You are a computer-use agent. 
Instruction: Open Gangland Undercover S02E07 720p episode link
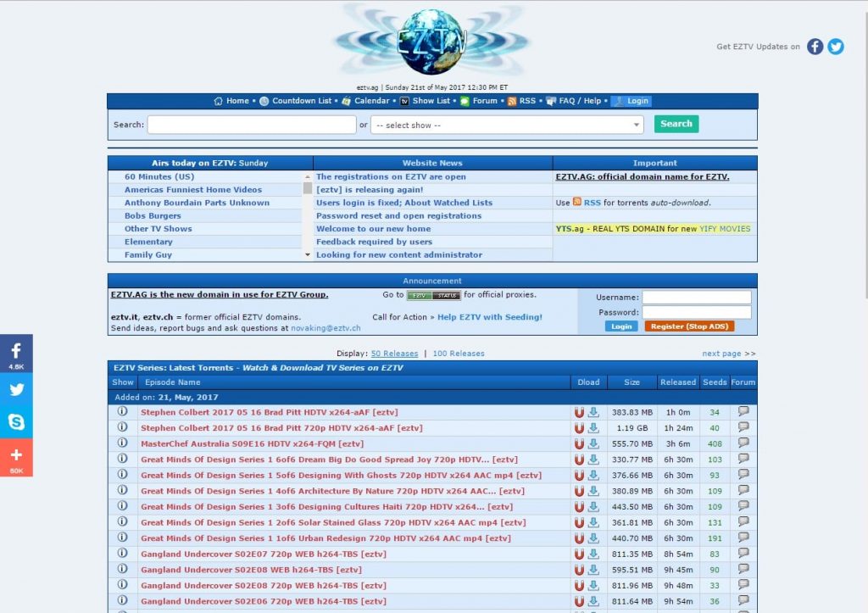pyautogui.click(x=264, y=554)
